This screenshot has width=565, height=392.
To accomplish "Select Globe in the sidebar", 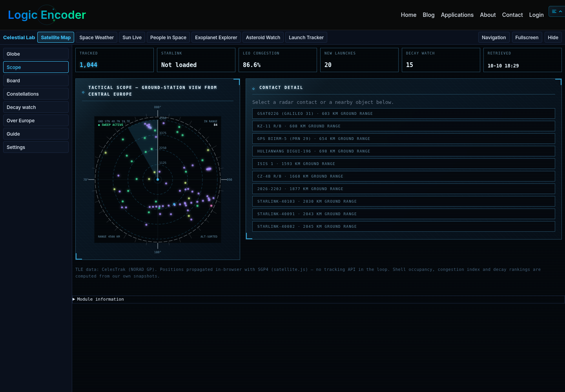I will (36, 54).
